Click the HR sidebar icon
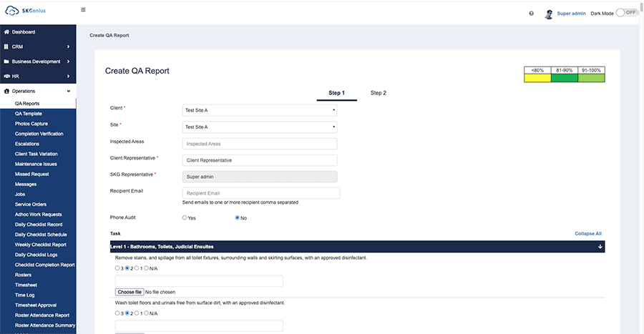This screenshot has height=334, width=644. tap(6, 76)
